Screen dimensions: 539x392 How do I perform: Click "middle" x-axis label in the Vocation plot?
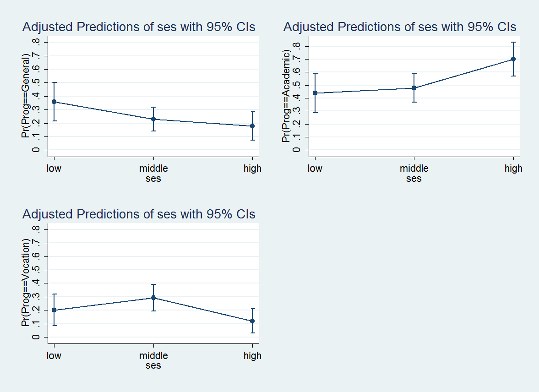153,355
